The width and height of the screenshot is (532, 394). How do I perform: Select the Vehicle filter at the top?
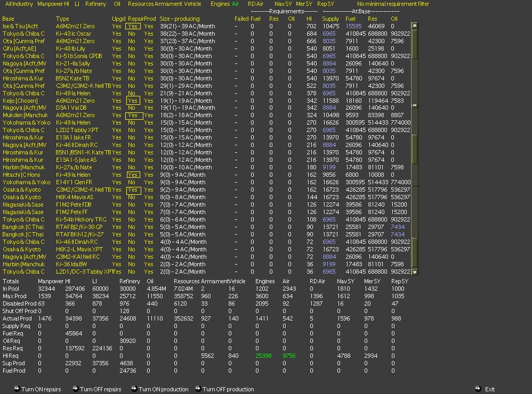[x=192, y=4]
